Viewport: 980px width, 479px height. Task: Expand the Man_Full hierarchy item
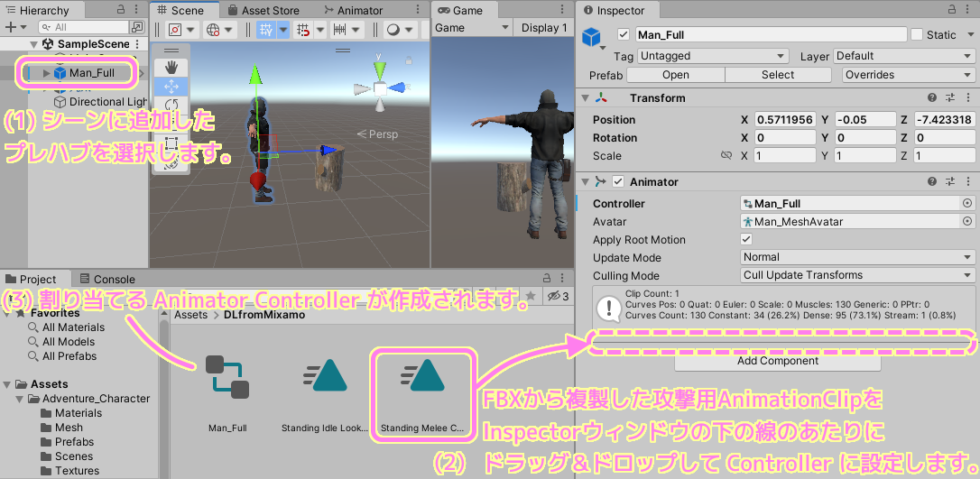46,72
